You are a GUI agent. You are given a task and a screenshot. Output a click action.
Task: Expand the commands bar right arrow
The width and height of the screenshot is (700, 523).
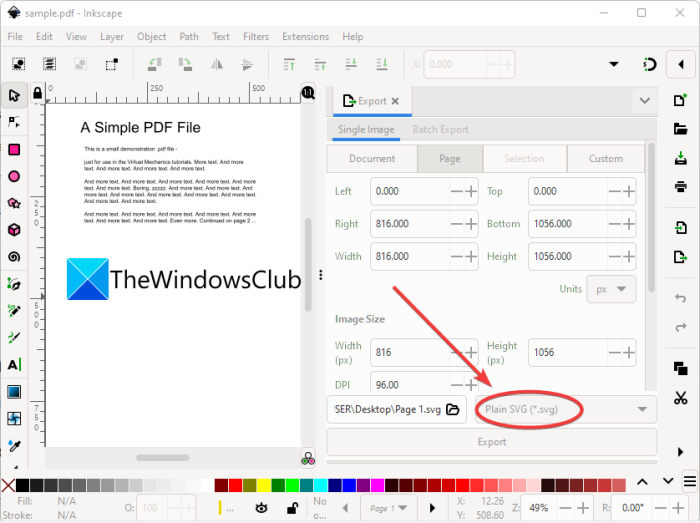coord(680,452)
